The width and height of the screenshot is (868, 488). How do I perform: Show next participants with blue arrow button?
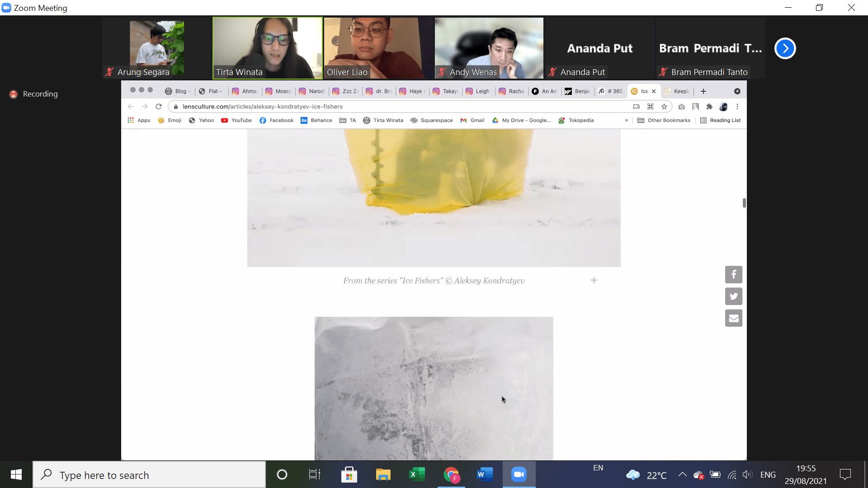pyautogui.click(x=785, y=48)
